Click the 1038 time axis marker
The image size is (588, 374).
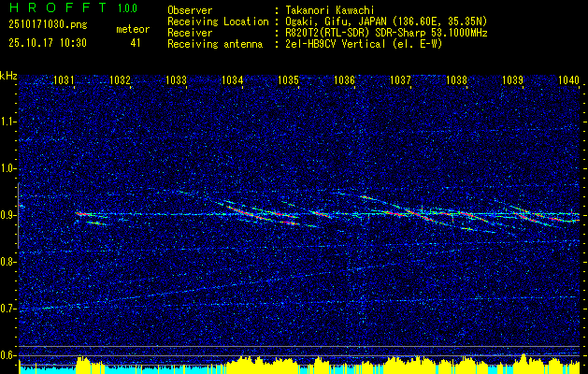pyautogui.click(x=457, y=79)
